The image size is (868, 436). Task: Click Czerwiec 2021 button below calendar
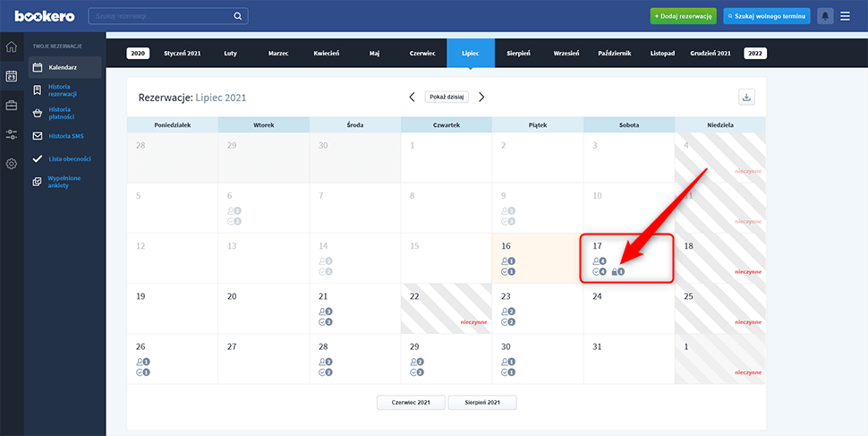[411, 402]
